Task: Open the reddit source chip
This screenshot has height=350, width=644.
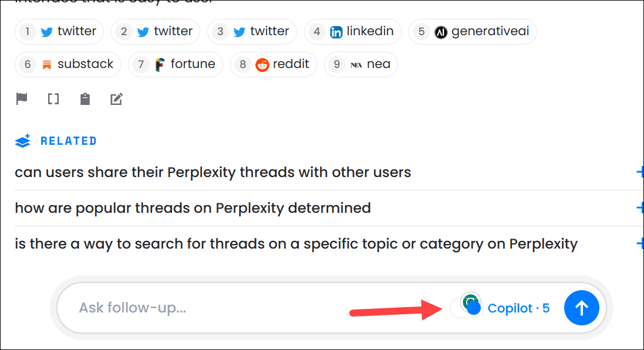Action: tap(274, 64)
